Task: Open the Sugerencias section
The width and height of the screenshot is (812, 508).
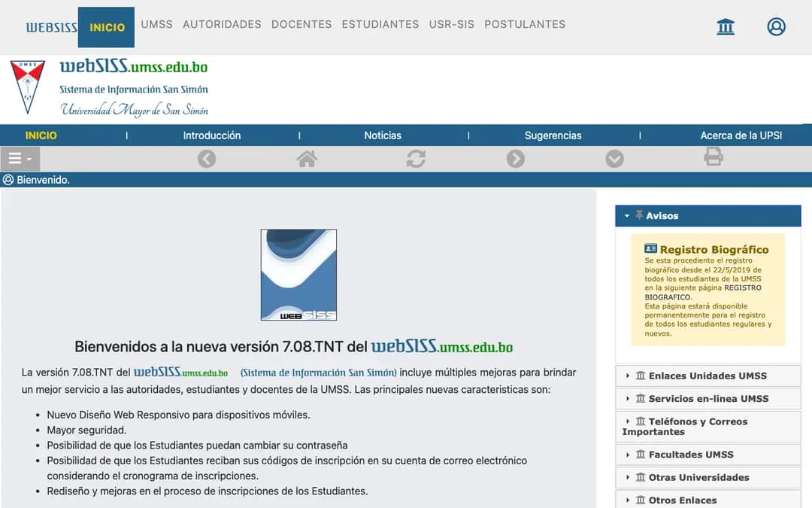Action: [553, 135]
